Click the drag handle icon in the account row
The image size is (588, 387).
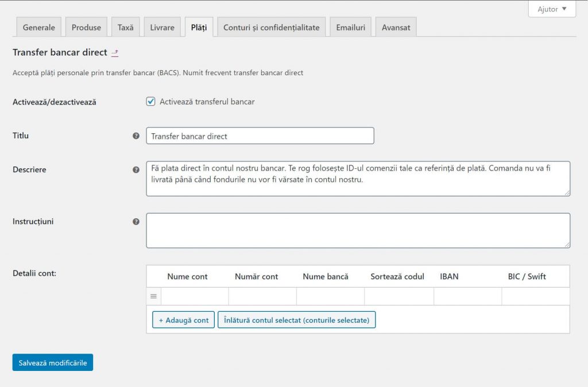pos(153,296)
